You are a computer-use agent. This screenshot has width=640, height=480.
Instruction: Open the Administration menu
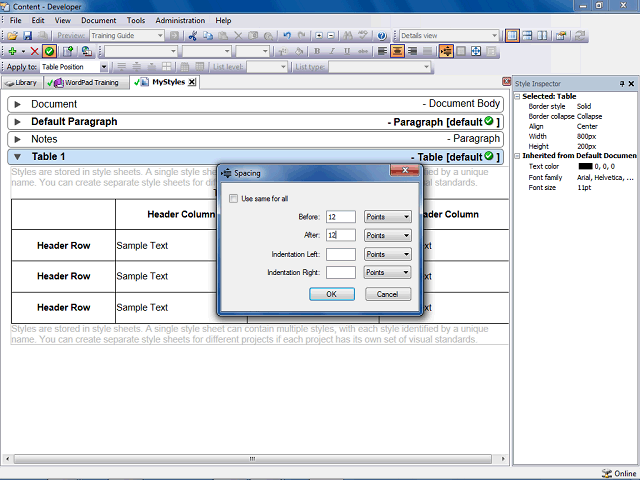click(180, 20)
